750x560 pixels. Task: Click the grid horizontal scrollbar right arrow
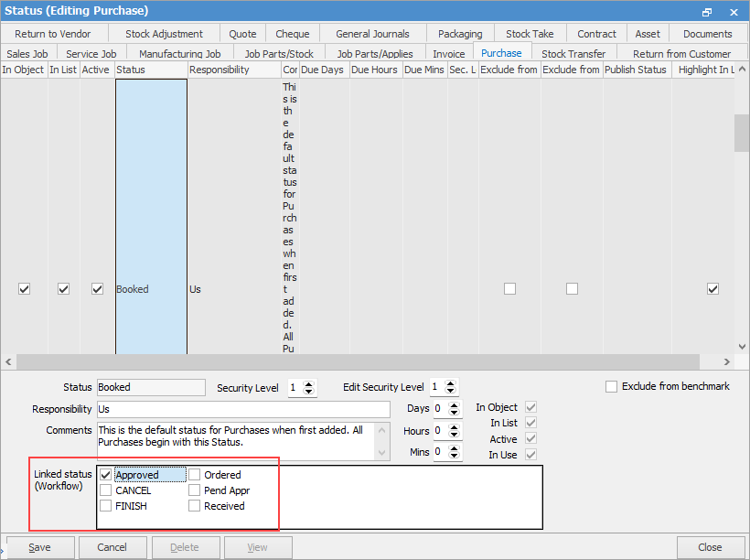728,362
